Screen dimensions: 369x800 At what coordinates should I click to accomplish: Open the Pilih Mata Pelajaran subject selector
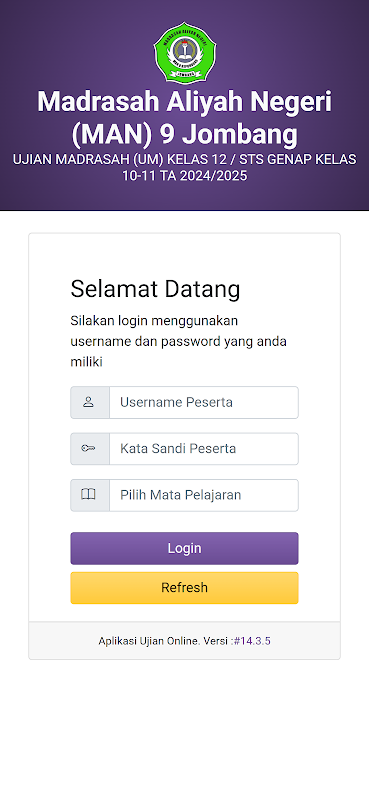pos(204,495)
